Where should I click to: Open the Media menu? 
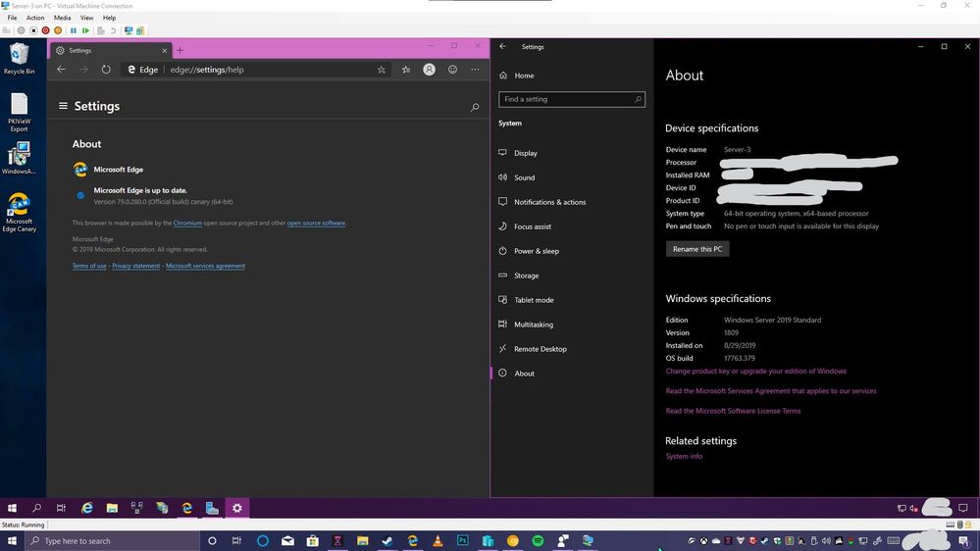[62, 18]
